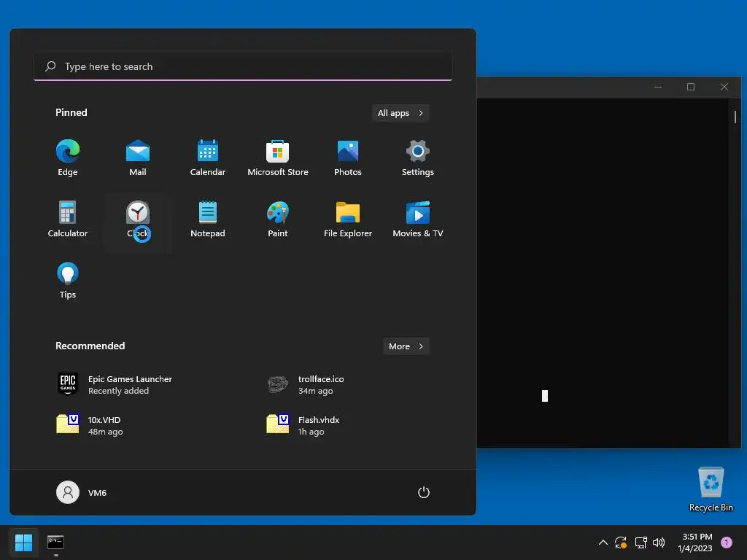747x560 pixels.
Task: Expand the All apps list
Action: tap(400, 113)
